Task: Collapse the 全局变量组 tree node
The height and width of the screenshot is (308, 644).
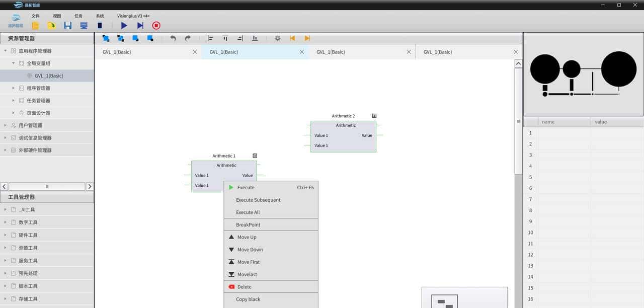Action: (14, 63)
